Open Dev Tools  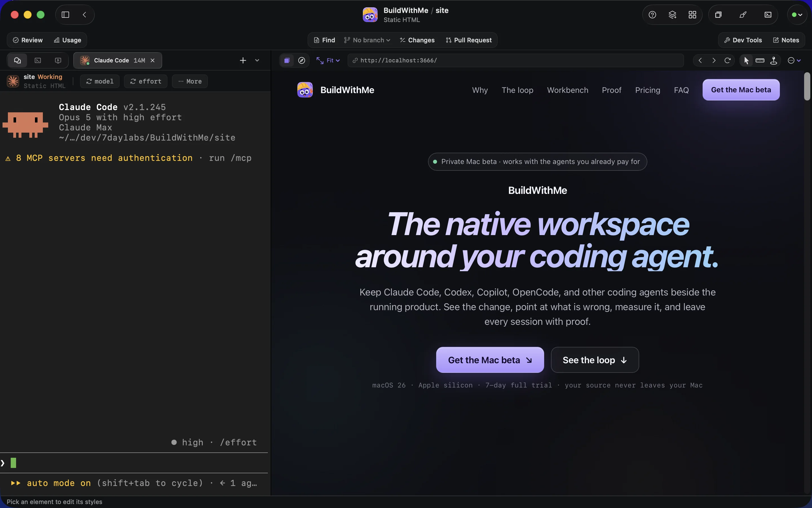tap(743, 40)
